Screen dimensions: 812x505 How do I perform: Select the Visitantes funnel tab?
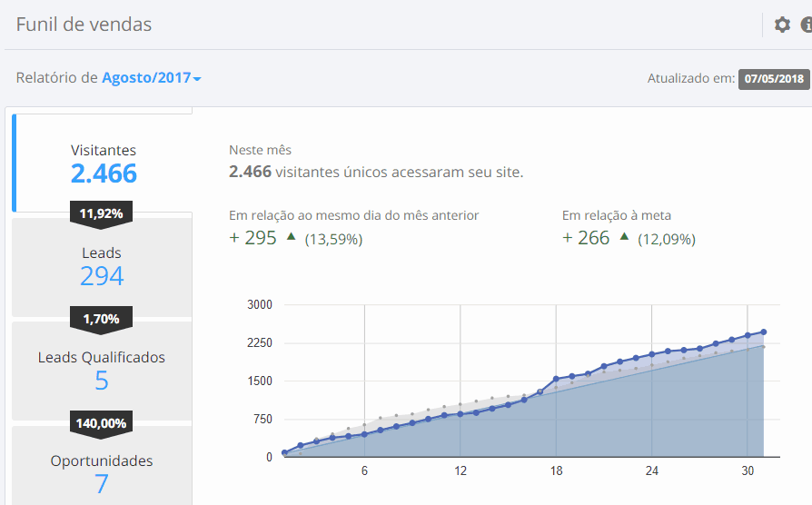coord(103,163)
